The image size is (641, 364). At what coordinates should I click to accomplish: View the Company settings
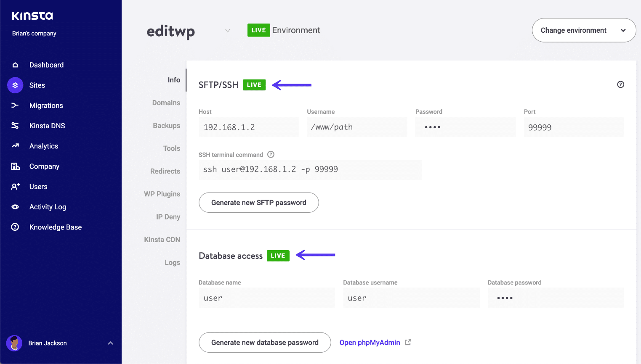coord(44,166)
